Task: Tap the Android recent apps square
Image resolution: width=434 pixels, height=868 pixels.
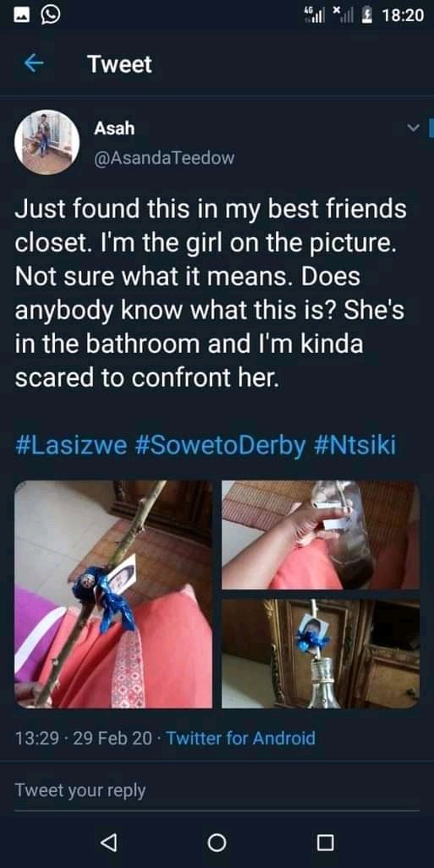Action: click(325, 843)
